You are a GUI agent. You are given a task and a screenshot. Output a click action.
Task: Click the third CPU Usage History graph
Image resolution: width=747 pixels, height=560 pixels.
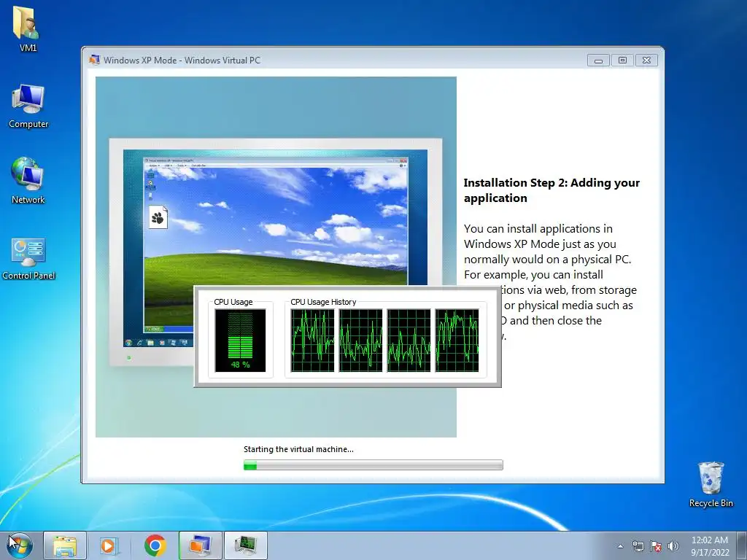(409, 340)
